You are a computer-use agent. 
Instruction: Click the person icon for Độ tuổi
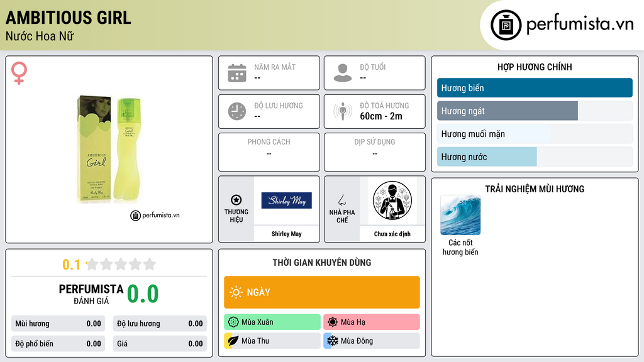[x=343, y=73]
